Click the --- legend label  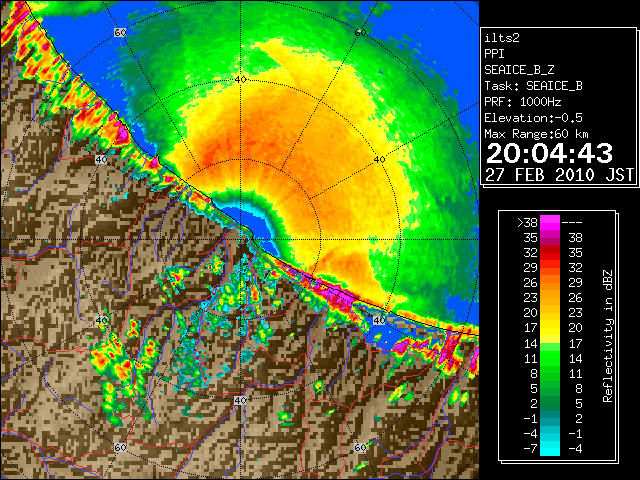[572, 223]
